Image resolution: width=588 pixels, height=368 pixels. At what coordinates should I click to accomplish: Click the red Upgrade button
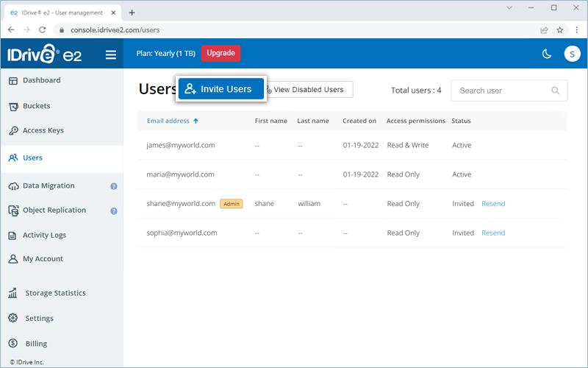point(220,53)
